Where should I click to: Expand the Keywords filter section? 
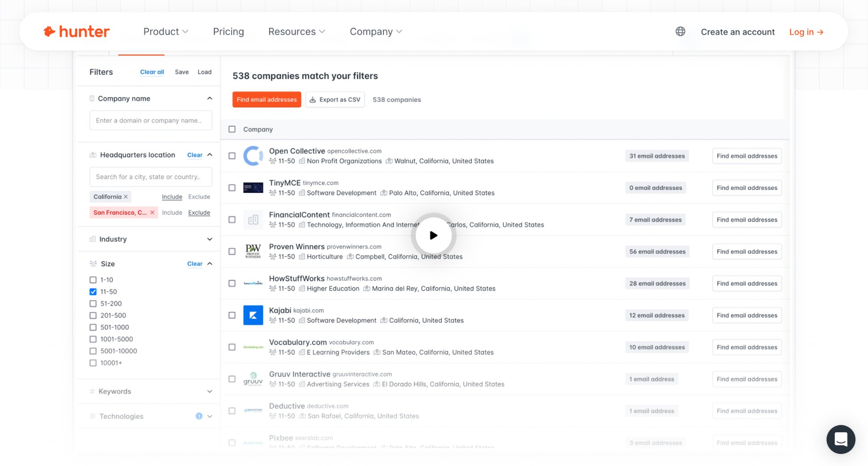click(210, 391)
